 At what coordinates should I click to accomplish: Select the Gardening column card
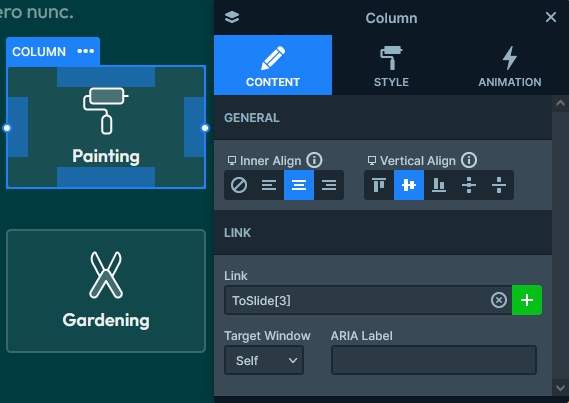(x=106, y=291)
